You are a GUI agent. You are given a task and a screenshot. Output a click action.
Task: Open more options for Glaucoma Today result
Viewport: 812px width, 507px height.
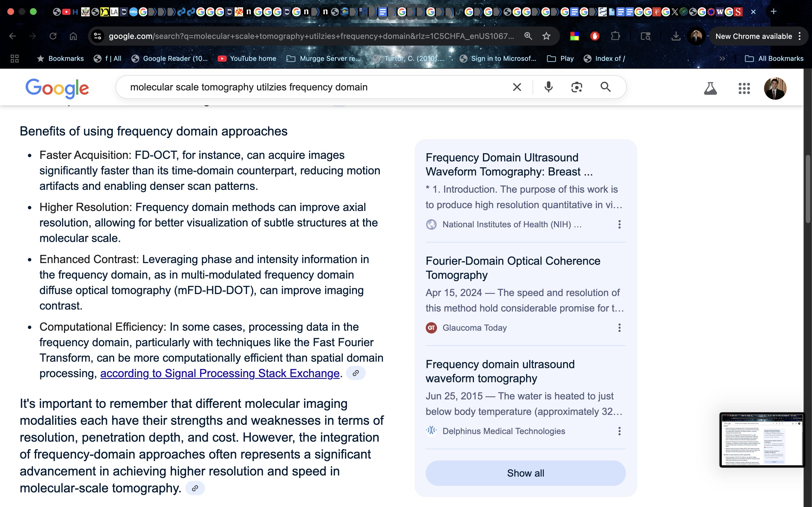click(619, 328)
